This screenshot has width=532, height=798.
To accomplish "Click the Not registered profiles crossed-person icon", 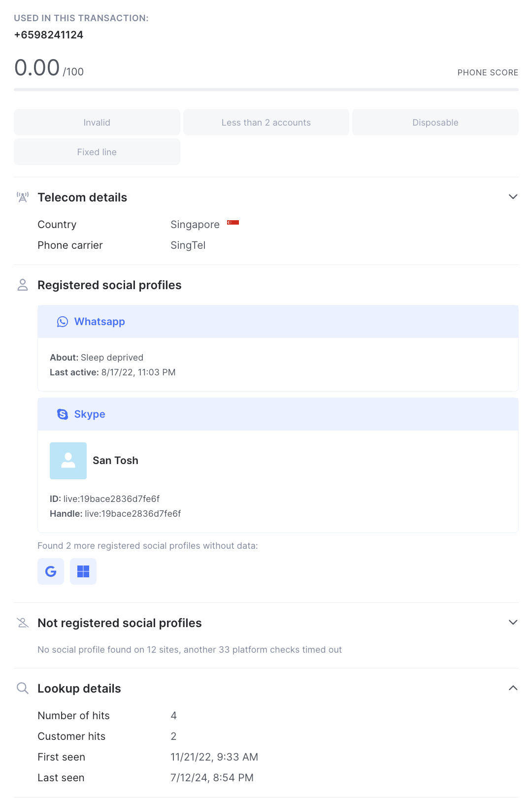I will [x=23, y=623].
